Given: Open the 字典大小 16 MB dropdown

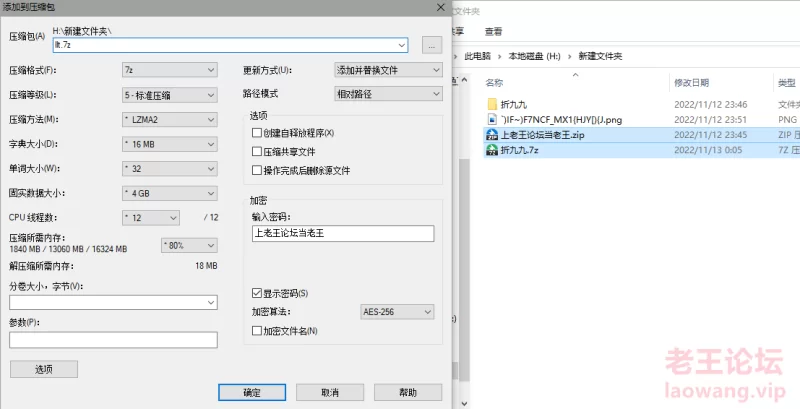Looking at the screenshot, I should (x=170, y=144).
